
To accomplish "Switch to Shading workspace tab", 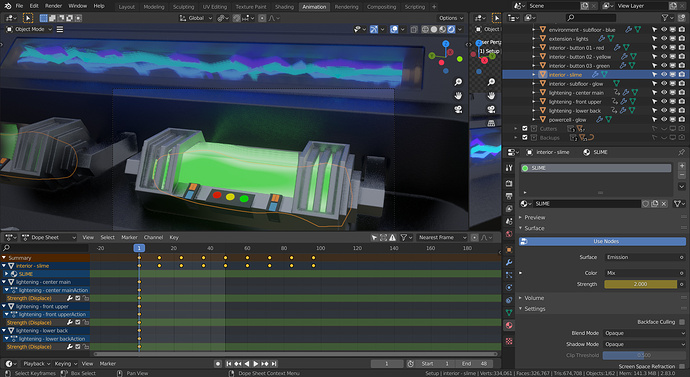I will (x=284, y=7).
